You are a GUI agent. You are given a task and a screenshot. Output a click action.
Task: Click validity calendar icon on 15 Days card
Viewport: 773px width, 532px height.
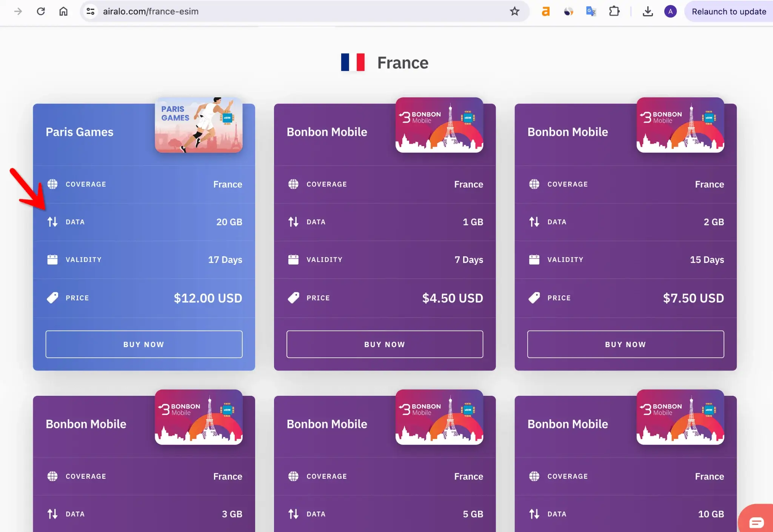(x=534, y=260)
